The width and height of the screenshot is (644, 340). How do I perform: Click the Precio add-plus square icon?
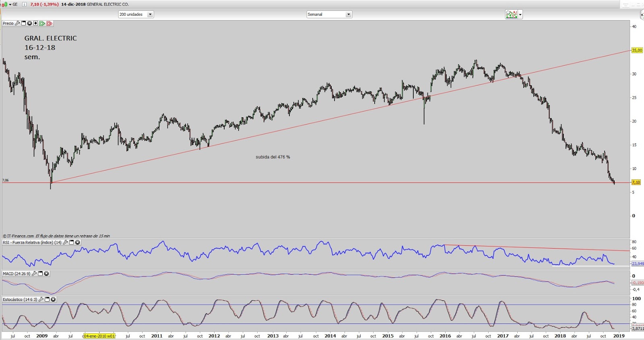click(x=36, y=23)
